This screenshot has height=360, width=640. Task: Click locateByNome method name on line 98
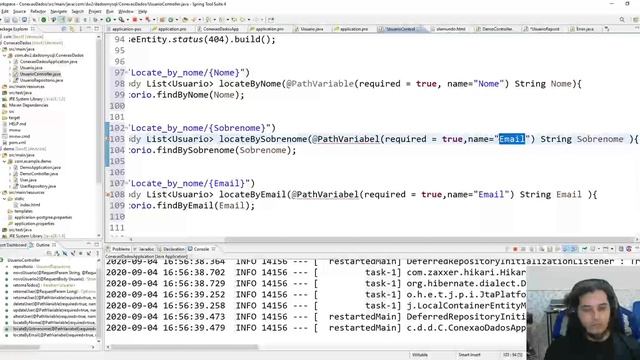(x=250, y=84)
